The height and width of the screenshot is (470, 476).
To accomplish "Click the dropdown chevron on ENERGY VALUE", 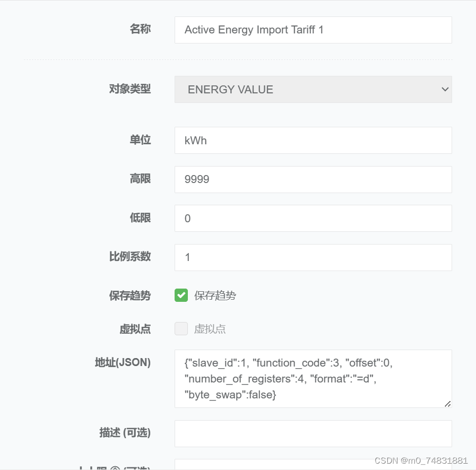I will (445, 89).
